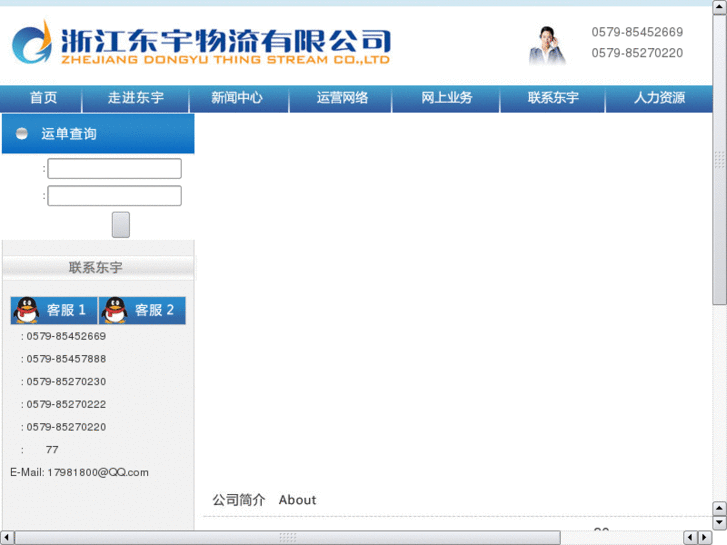Click the 公司简介 About heading
727x545 pixels.
264,500
